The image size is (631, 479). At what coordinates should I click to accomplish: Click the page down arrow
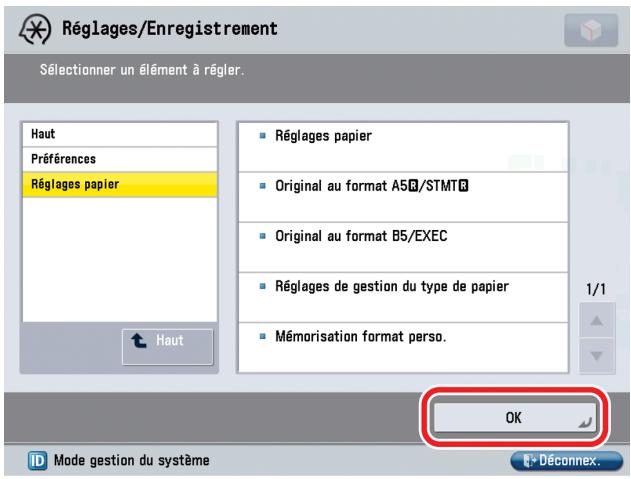[x=596, y=356]
